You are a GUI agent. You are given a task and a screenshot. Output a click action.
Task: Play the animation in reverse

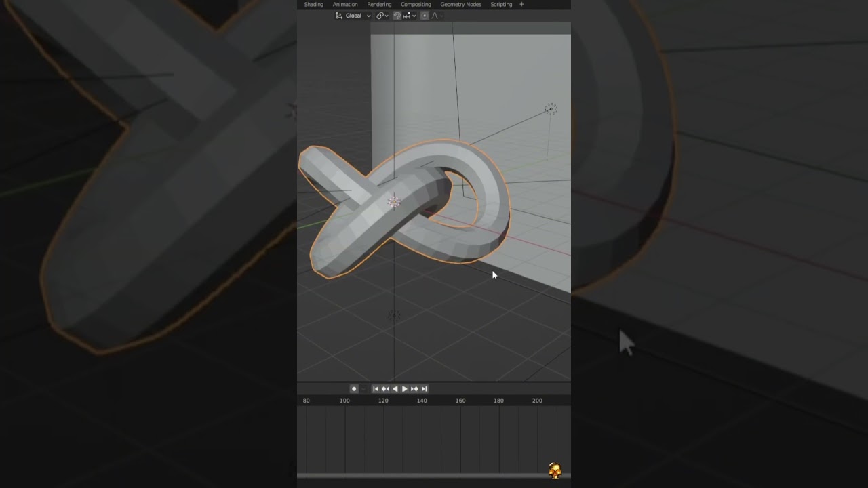click(x=395, y=389)
